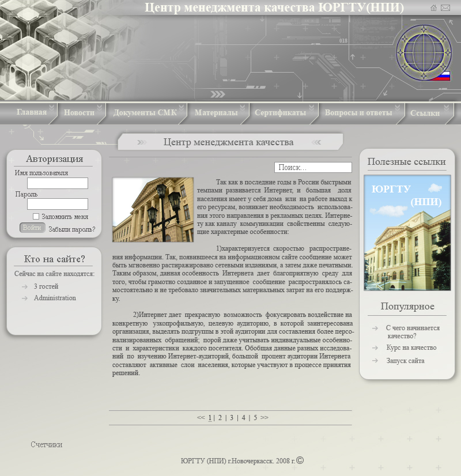Click the 'Administration' list entry

point(55,298)
